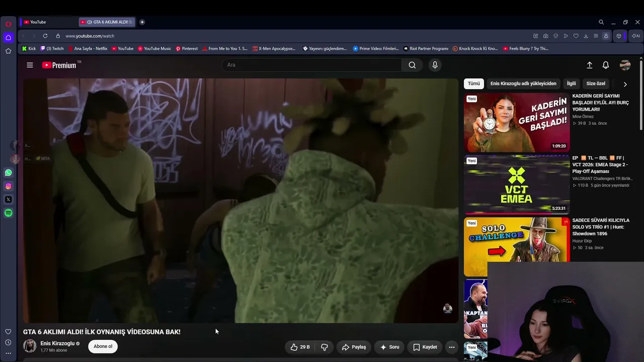Start voice search with the microphone
644x362 pixels.
pyautogui.click(x=435, y=65)
